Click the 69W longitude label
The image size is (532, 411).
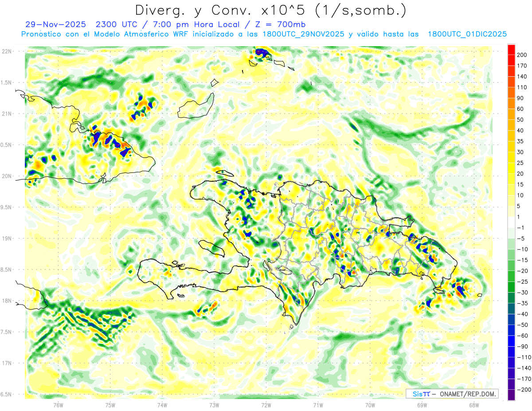click(422, 405)
